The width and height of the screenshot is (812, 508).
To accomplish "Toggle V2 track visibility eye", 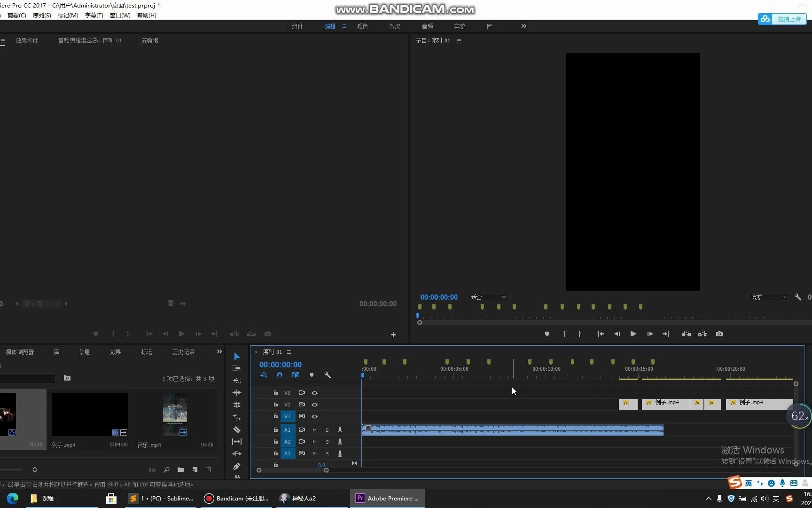I will [315, 405].
